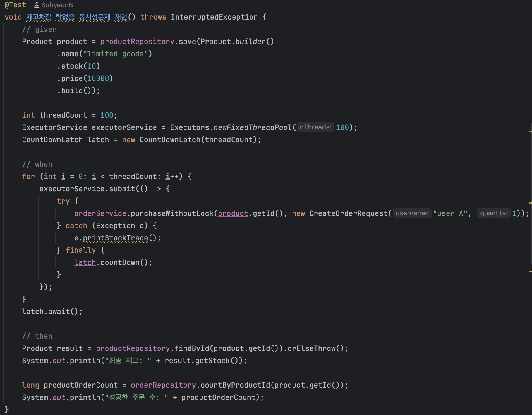Click the // when comment
The height and width of the screenshot is (415, 532).
[37, 164]
